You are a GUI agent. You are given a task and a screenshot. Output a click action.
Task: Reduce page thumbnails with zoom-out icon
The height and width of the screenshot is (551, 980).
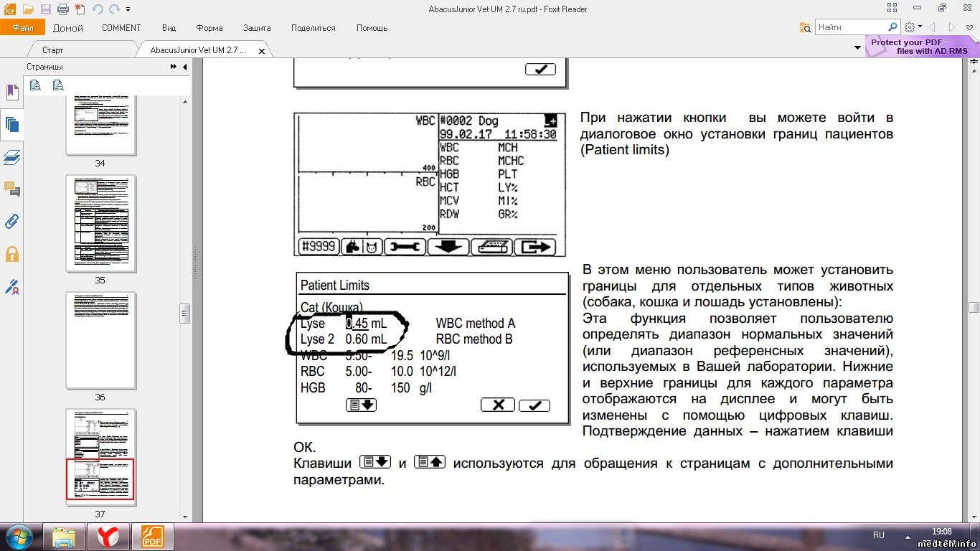pos(58,85)
